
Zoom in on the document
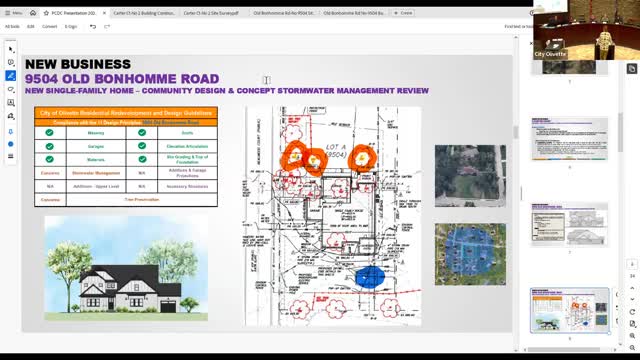632,336
